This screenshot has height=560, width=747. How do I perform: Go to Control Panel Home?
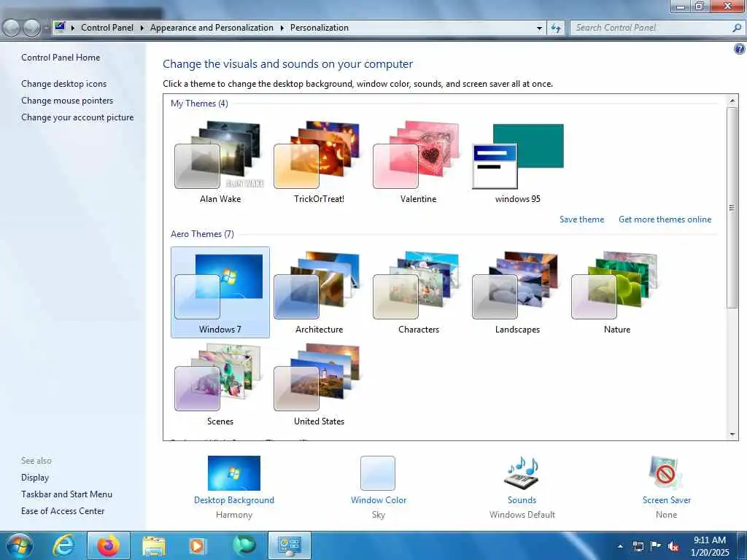(x=61, y=58)
